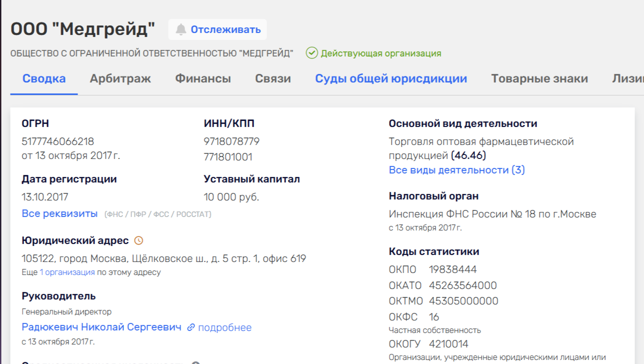
Task: Open the Сводка tab
Action: pyautogui.click(x=44, y=78)
